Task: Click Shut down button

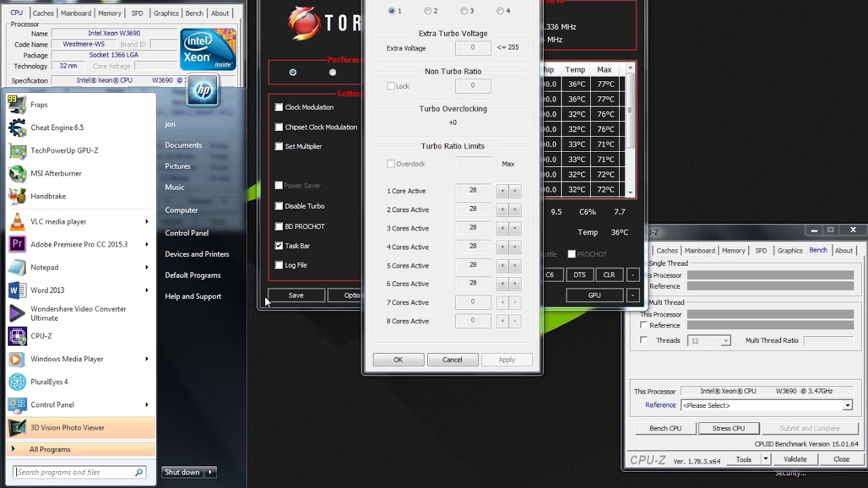Action: coord(182,472)
